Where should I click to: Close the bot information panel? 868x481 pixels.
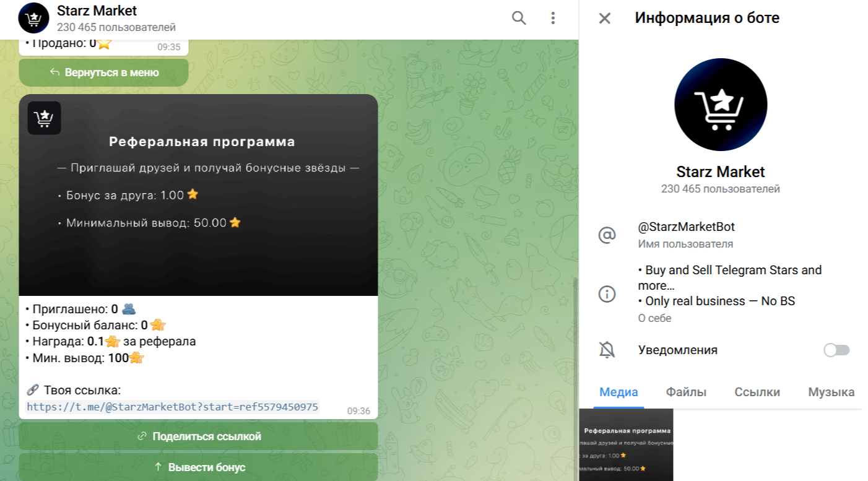pyautogui.click(x=605, y=19)
